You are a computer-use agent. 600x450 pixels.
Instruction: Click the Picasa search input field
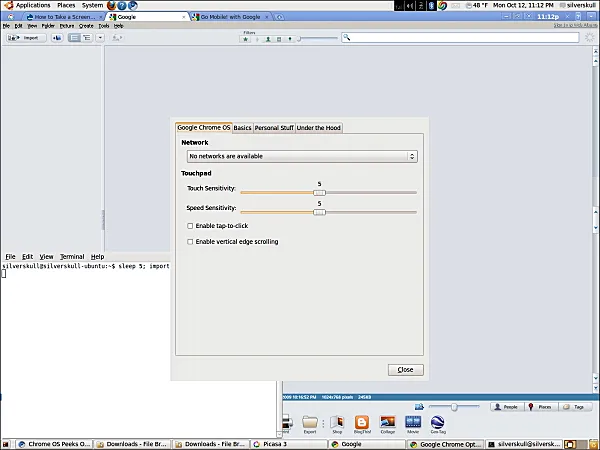(450, 38)
